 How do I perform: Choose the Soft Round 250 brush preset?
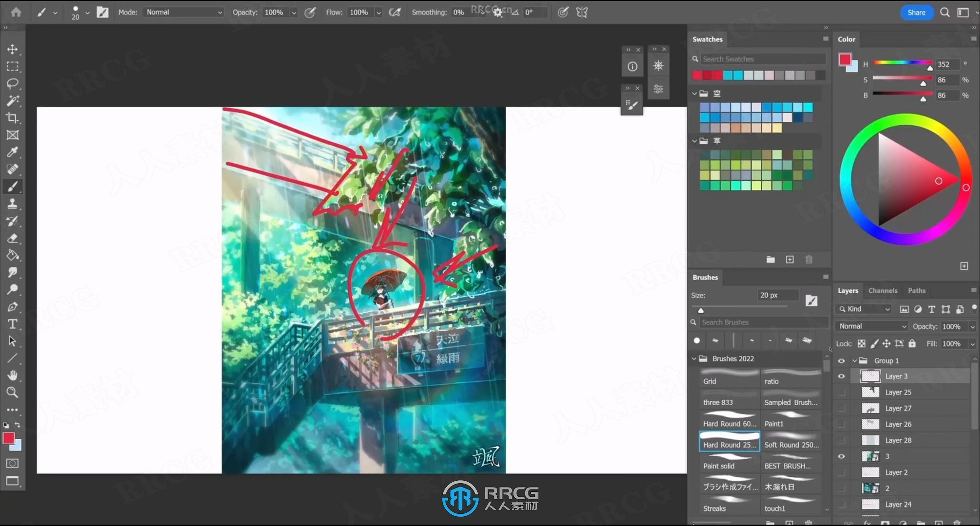coord(792,441)
